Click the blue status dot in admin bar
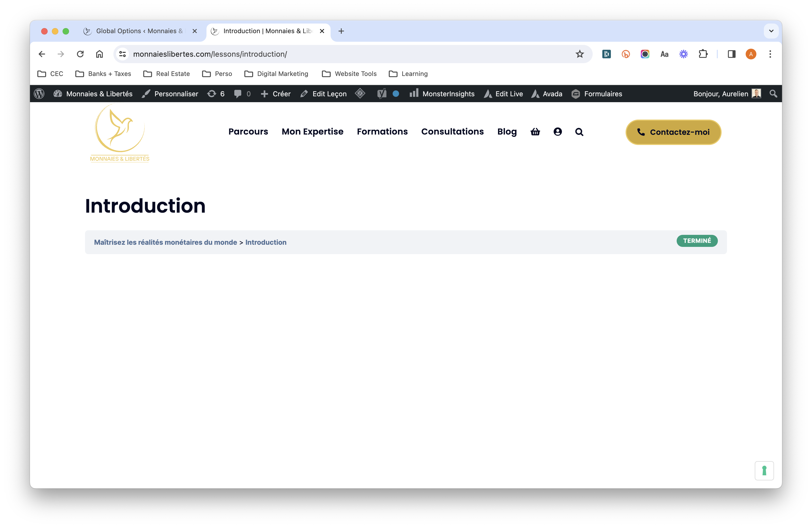 [x=396, y=94]
